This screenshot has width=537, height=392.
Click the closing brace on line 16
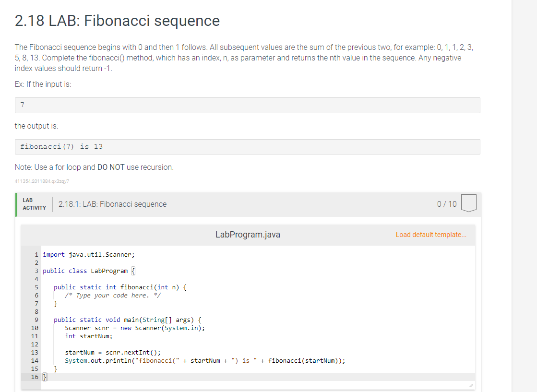44,377
